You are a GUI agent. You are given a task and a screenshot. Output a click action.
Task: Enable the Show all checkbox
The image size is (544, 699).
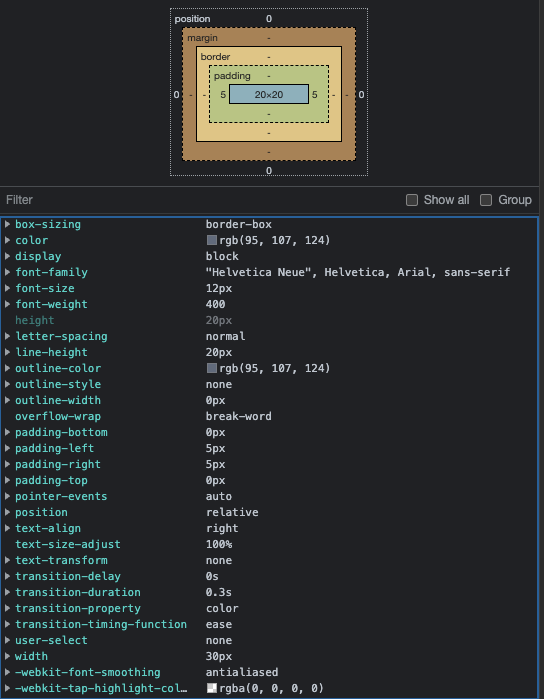[x=412, y=200]
